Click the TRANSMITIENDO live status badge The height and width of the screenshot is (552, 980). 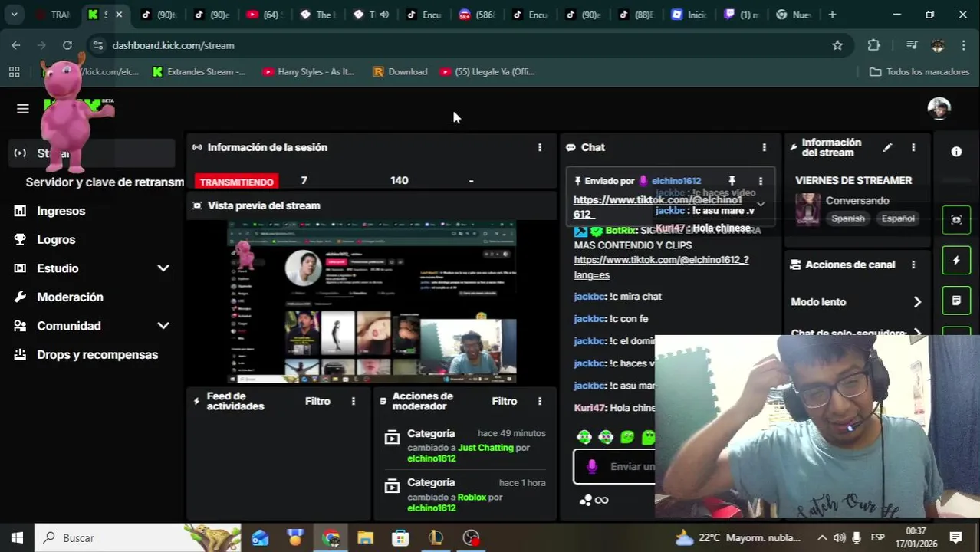point(236,182)
